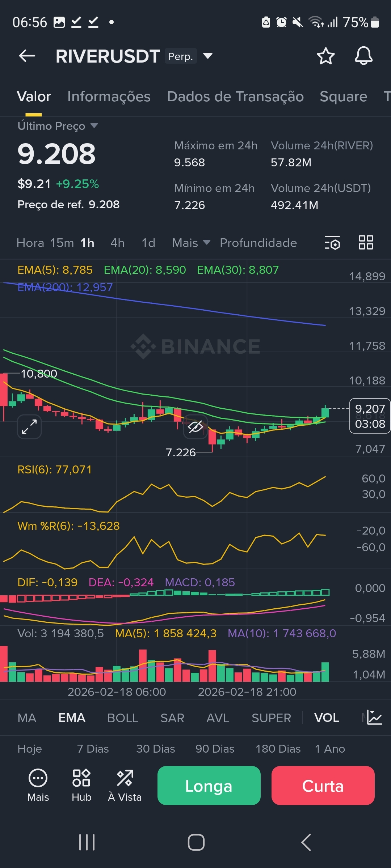
Task: Enable SAR indicator
Action: pyautogui.click(x=172, y=718)
